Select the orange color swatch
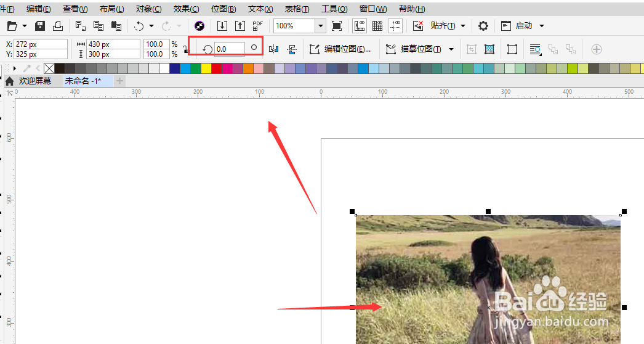This screenshot has width=644, height=344. 248,68
